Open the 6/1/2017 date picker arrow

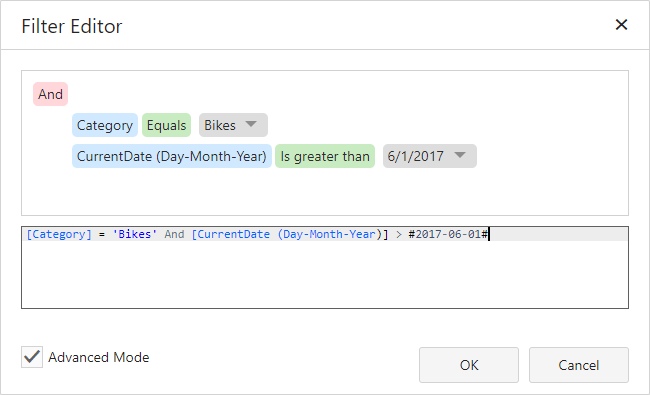click(460, 155)
